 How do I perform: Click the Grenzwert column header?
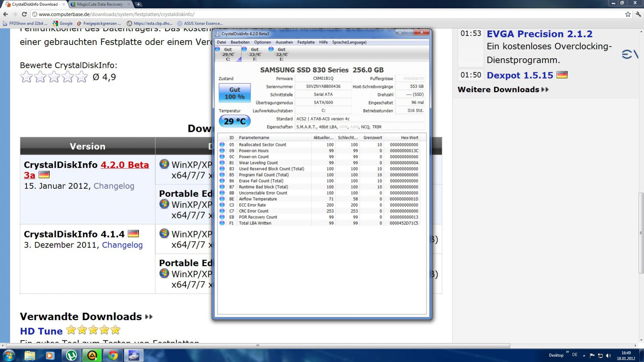[x=372, y=138]
